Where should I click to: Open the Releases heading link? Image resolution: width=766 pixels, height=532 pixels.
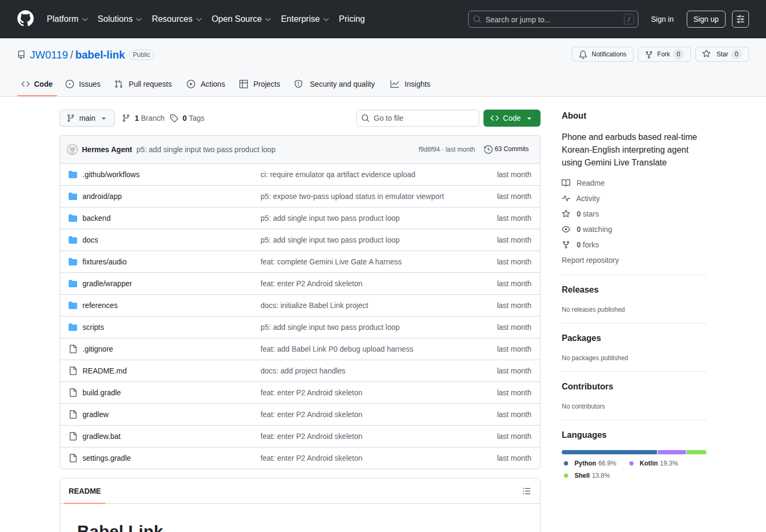pyautogui.click(x=580, y=290)
